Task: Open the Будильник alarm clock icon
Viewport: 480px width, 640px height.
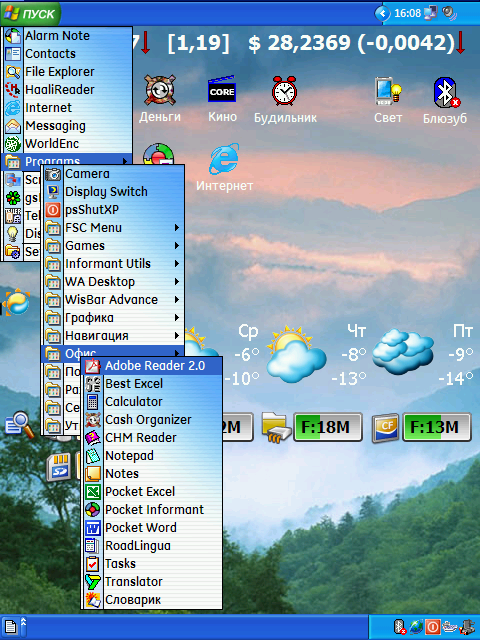Action: click(285, 99)
